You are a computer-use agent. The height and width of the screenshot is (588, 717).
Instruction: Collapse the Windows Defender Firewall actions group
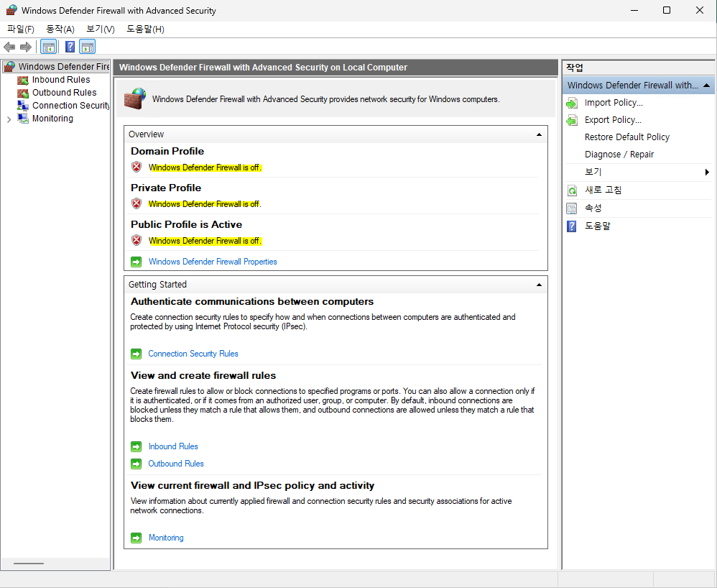coord(706,86)
